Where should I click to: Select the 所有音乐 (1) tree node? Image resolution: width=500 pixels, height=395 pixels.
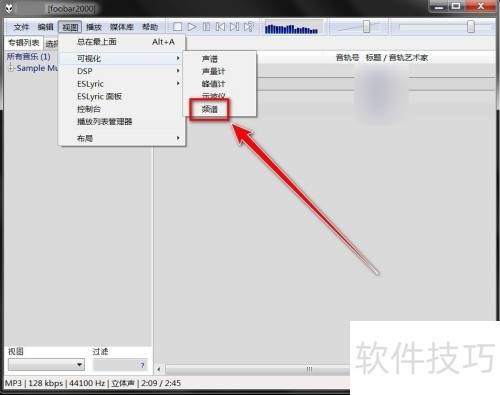tap(29, 57)
